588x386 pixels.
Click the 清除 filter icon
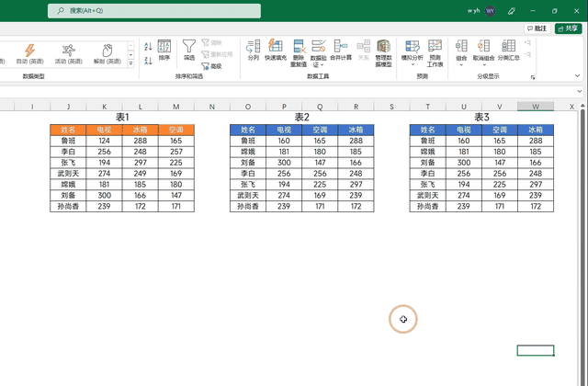tap(212, 43)
